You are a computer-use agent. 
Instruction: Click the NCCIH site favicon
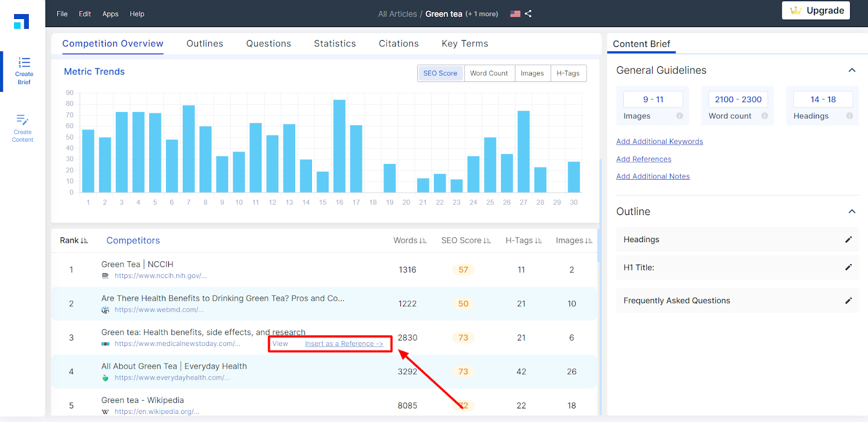[105, 276]
